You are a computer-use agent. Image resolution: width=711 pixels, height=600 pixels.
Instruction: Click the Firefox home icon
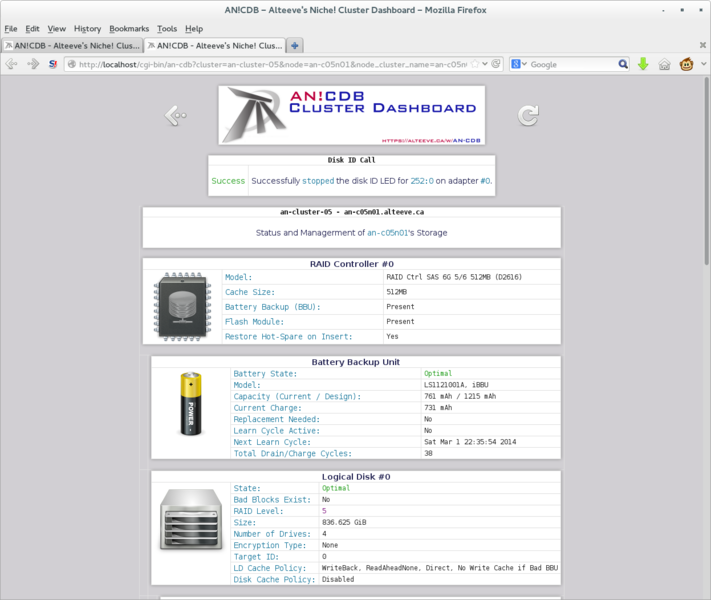[x=665, y=64]
